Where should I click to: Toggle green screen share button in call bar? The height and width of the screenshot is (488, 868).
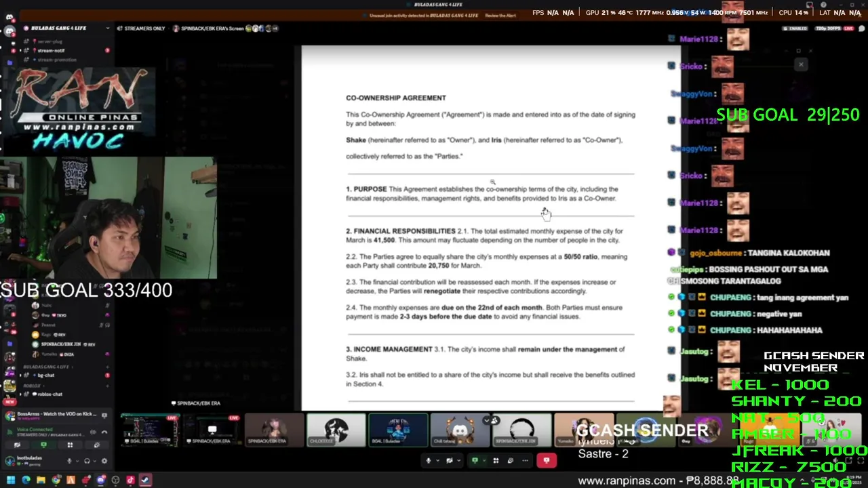pos(475,461)
